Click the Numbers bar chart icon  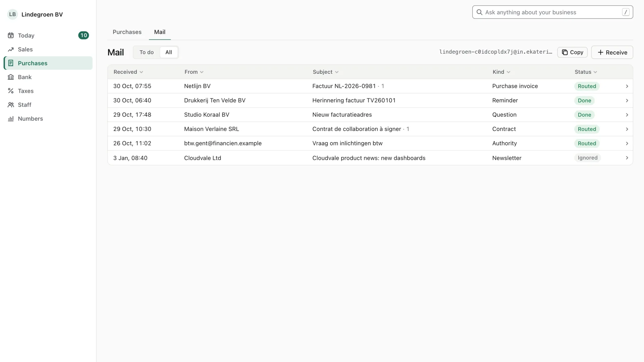pyautogui.click(x=11, y=119)
